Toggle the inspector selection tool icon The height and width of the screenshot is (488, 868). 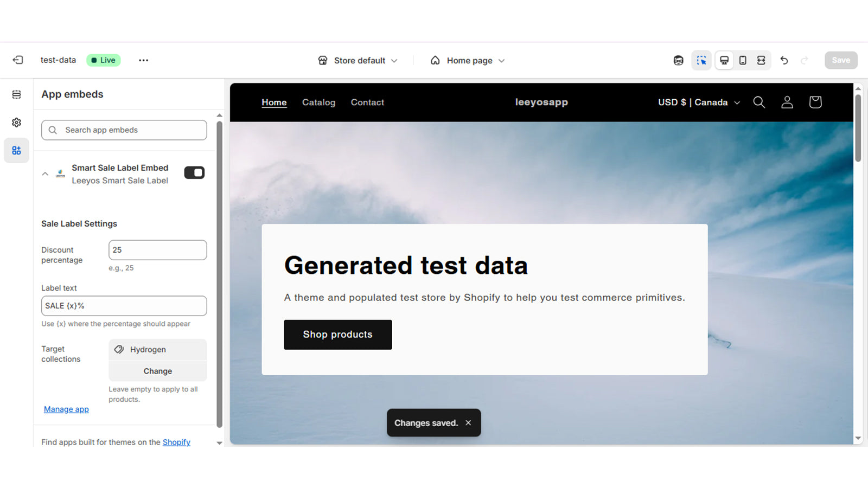[x=701, y=60]
